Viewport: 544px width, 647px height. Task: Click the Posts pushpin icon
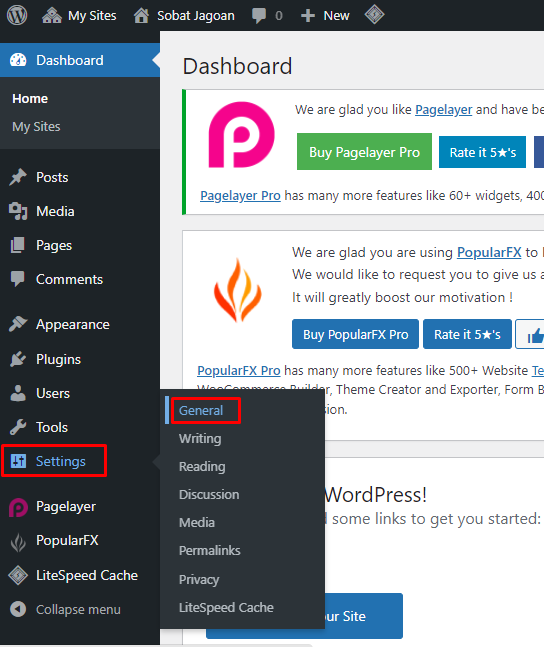(x=18, y=177)
